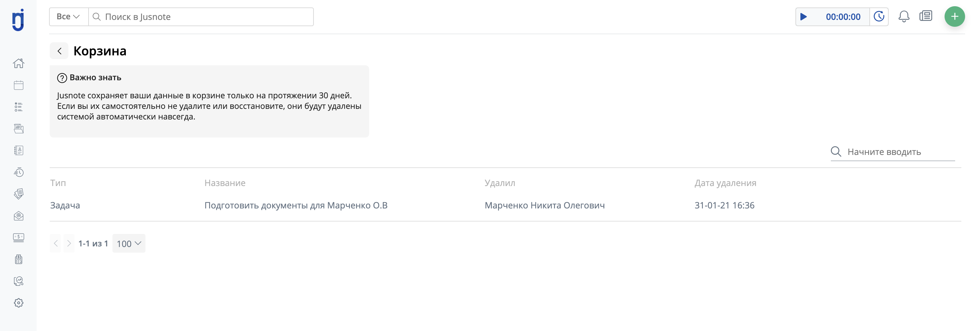Click the green plus create button
This screenshot has height=331, width=980.
954,17
